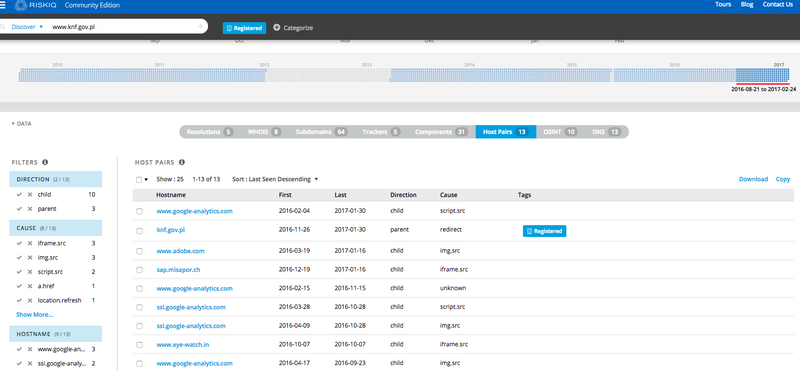
Task: Download the host pairs list
Action: point(753,179)
